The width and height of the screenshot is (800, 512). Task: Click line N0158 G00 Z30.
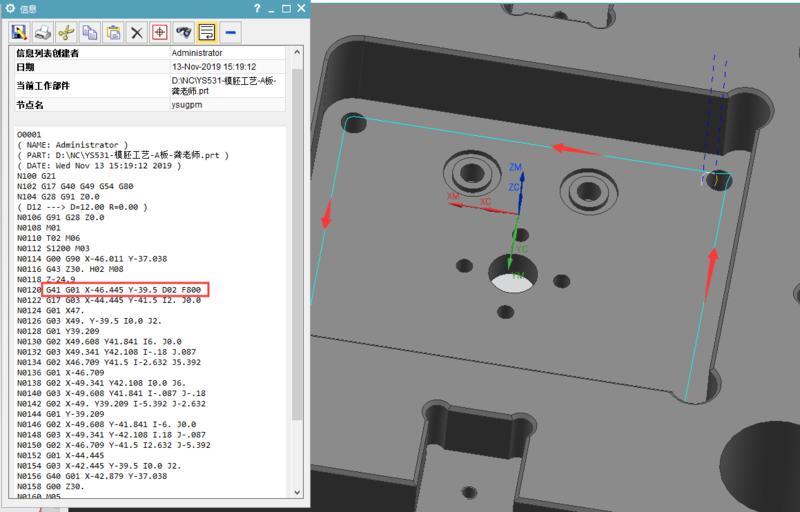coord(51,486)
